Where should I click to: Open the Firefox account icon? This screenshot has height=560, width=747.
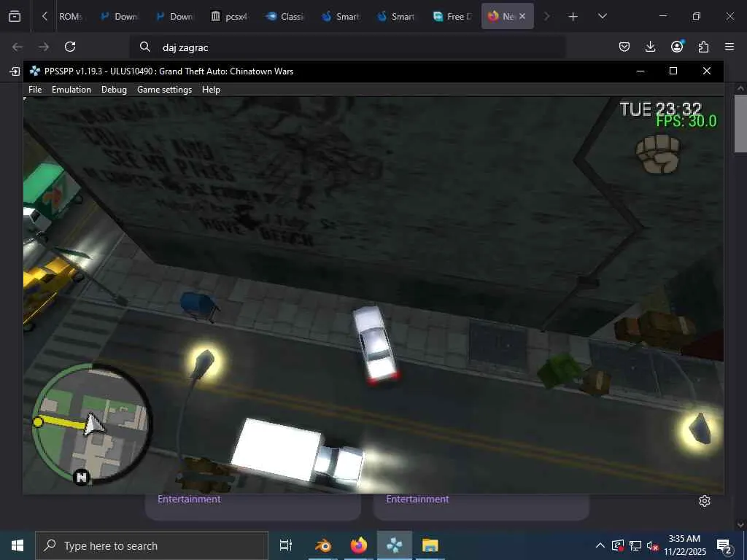(x=677, y=46)
